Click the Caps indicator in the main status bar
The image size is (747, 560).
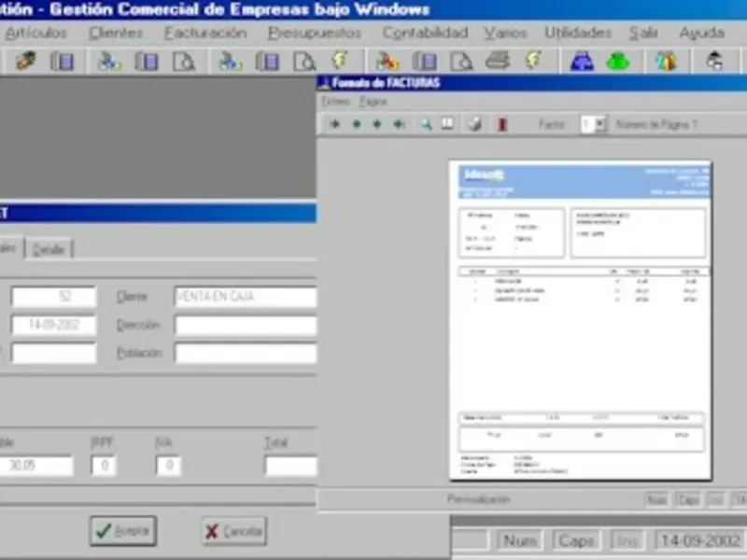(576, 541)
